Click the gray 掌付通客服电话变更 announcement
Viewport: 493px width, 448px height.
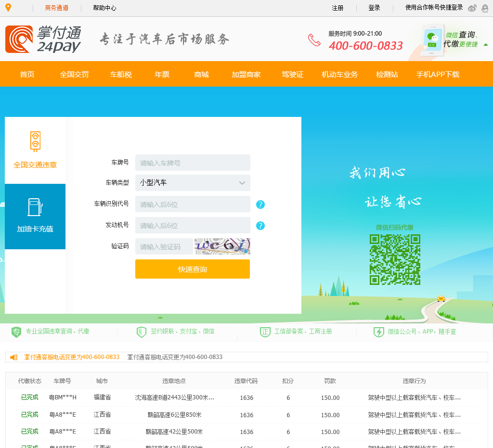(x=175, y=357)
